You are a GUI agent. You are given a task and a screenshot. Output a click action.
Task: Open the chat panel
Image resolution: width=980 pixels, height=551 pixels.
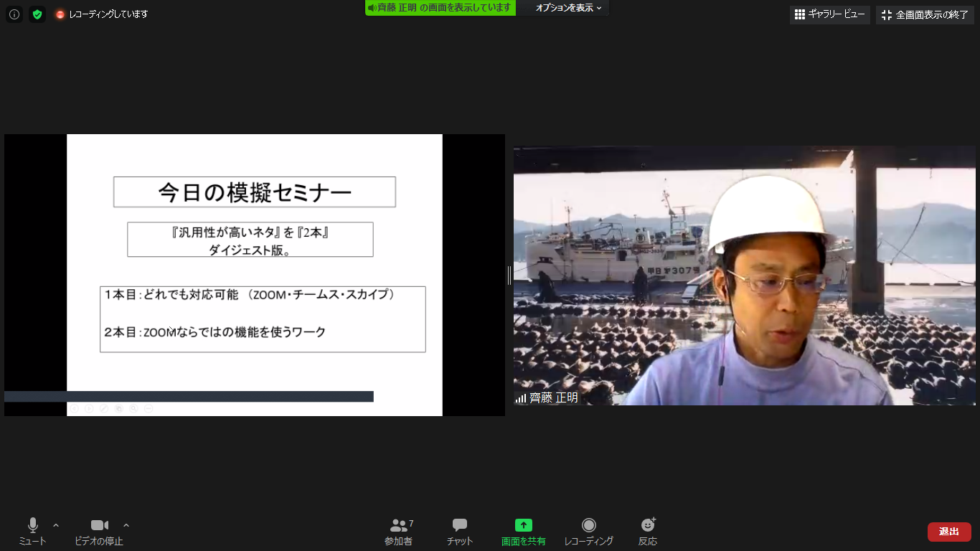(x=460, y=532)
